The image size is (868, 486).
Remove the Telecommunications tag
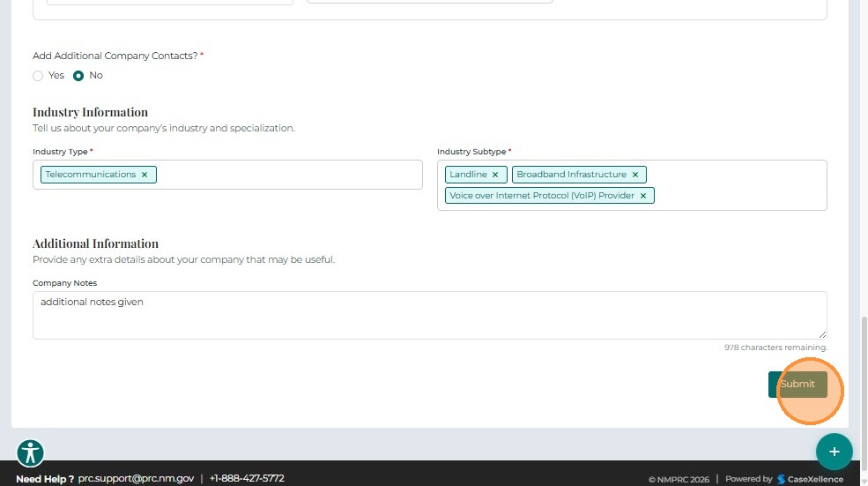(x=145, y=175)
